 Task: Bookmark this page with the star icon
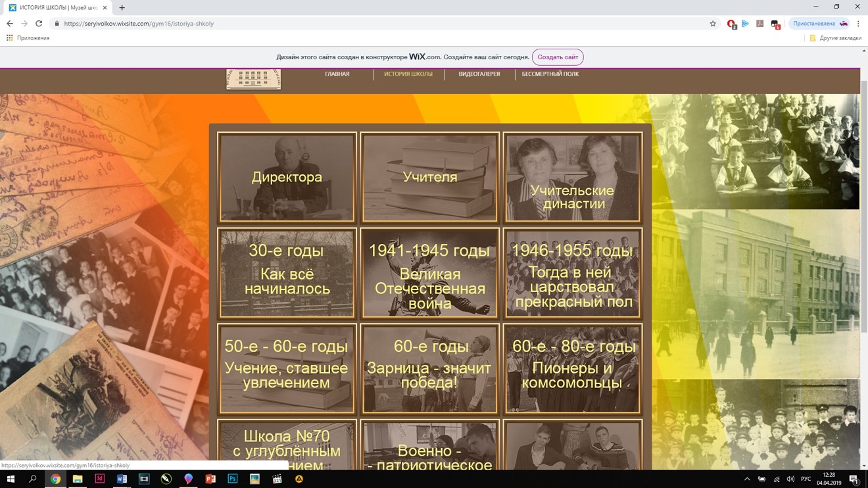(713, 24)
